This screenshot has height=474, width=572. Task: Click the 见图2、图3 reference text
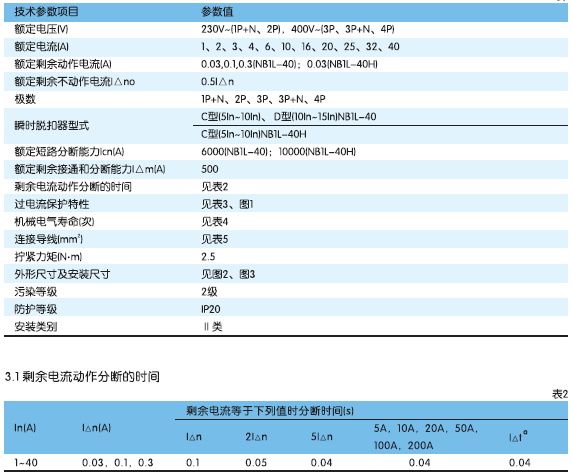[228, 274]
